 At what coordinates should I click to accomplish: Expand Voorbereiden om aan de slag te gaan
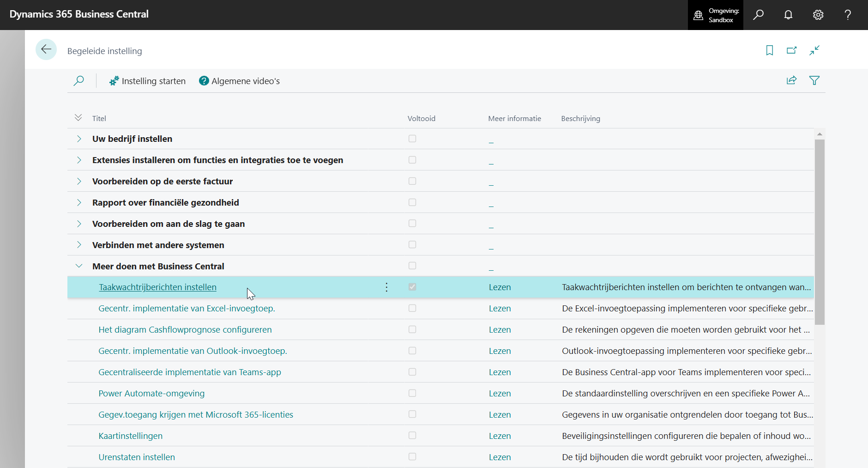coord(79,224)
